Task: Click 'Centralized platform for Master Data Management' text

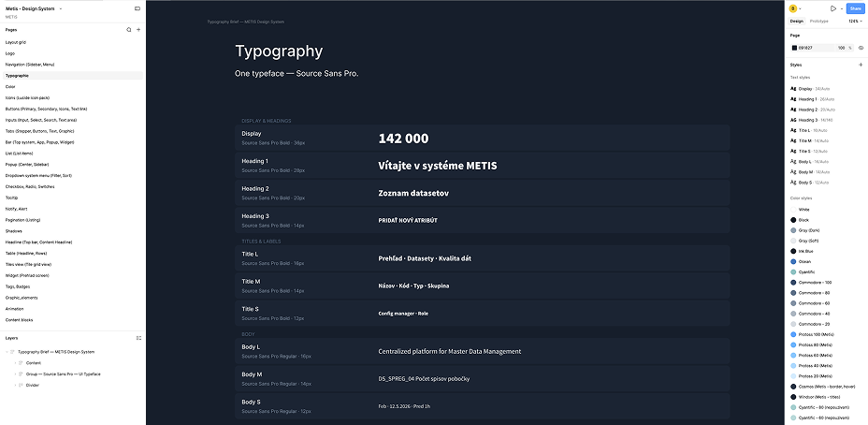Action: click(x=450, y=351)
